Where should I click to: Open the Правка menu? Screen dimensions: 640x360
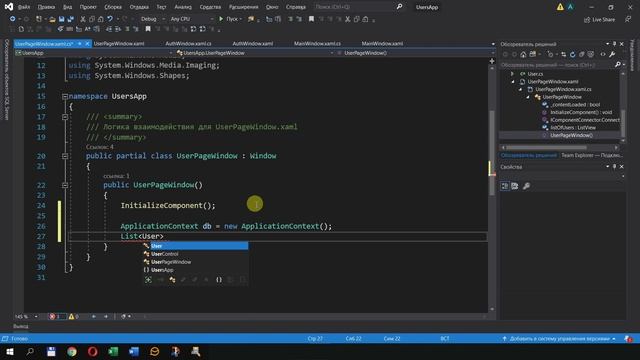pos(46,7)
